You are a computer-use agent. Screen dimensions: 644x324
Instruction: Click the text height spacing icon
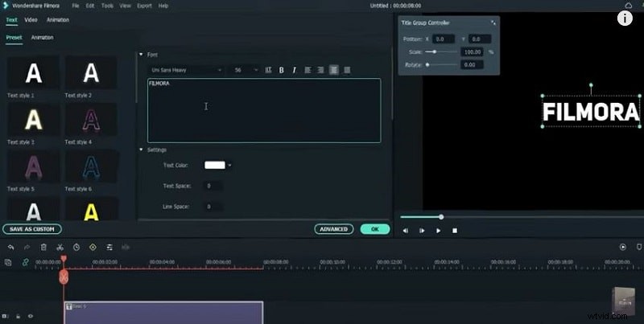[x=269, y=70]
